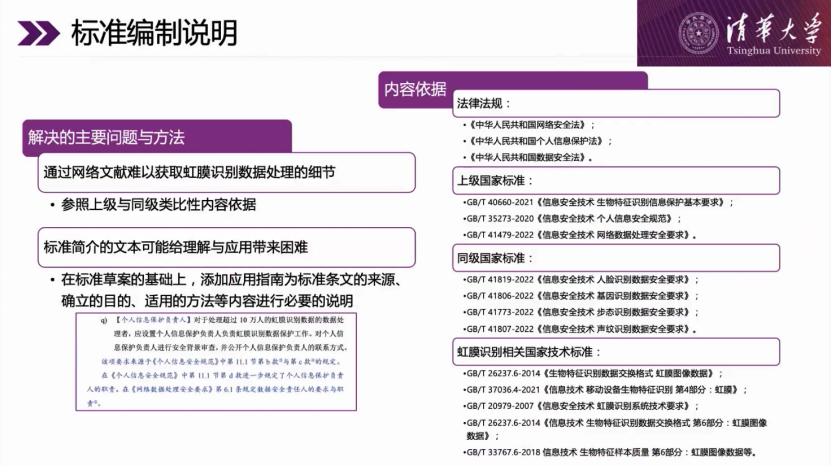
Task: Select the 虹膜识别相关国家技术标准 box
Action: [x=616, y=352]
